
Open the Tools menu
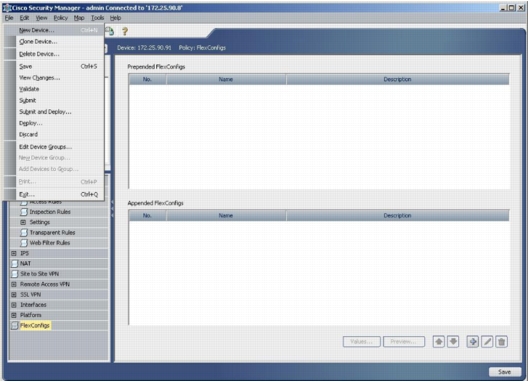(x=97, y=18)
